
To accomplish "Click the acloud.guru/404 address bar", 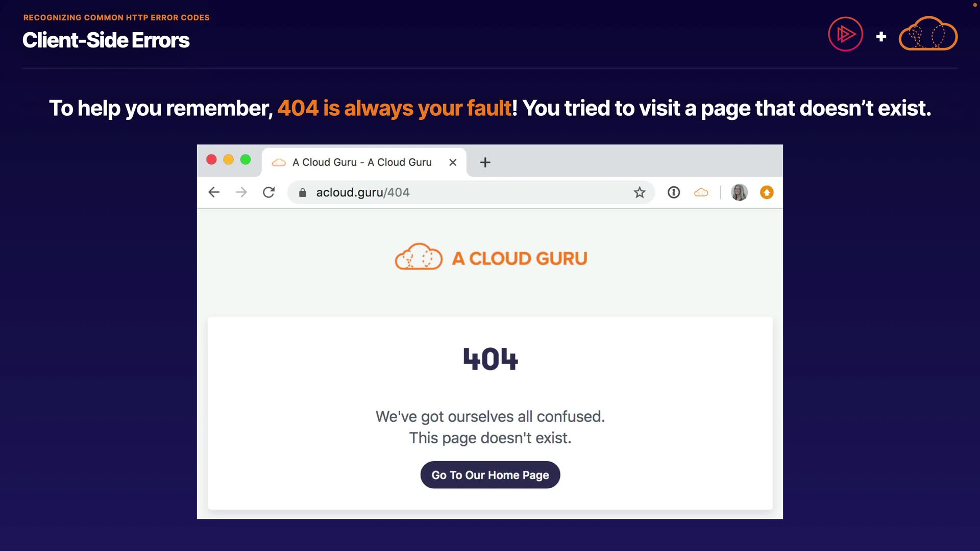I will coord(459,192).
